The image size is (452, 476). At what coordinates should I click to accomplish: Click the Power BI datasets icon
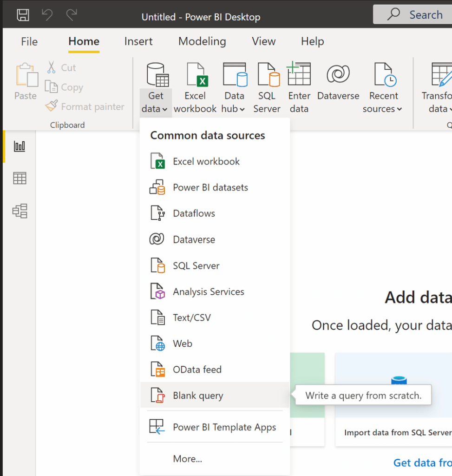click(x=157, y=187)
